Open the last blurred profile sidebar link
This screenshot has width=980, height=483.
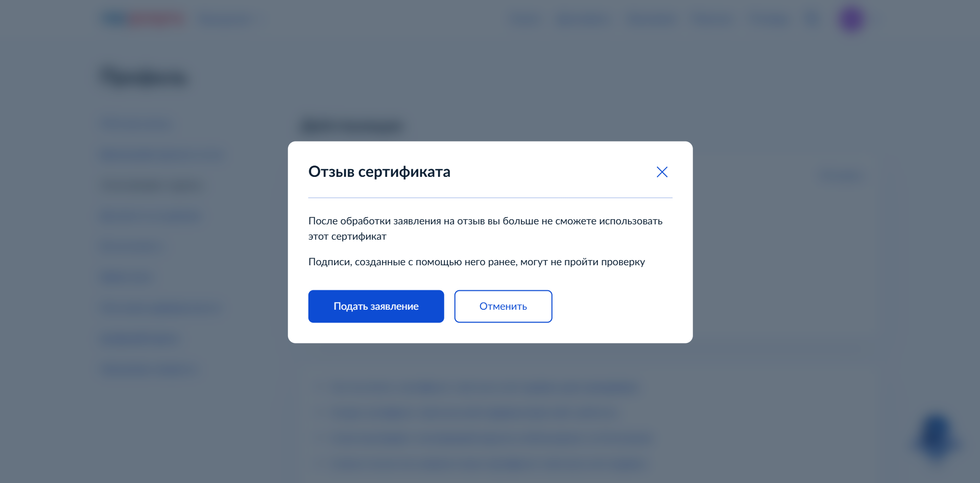(149, 369)
